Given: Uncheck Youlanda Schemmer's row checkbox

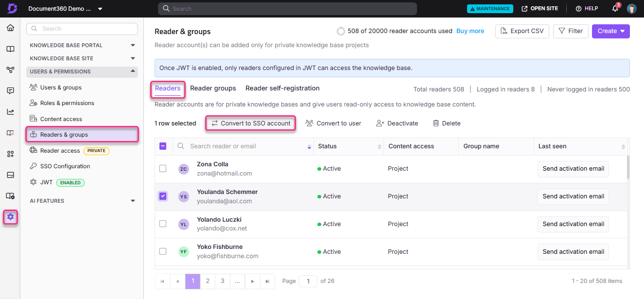Looking at the screenshot, I should [x=163, y=196].
